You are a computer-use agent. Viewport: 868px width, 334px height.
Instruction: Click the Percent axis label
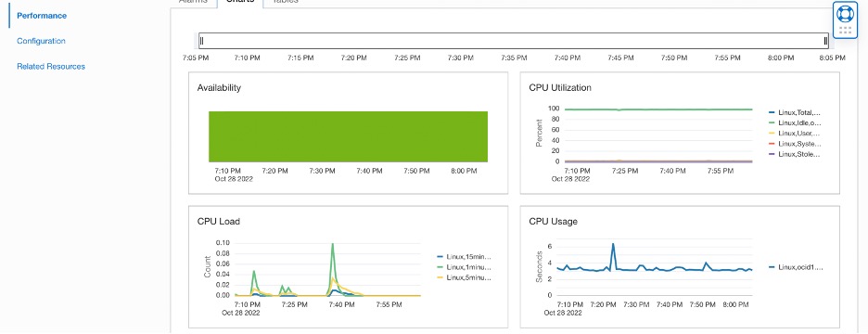[x=539, y=135]
